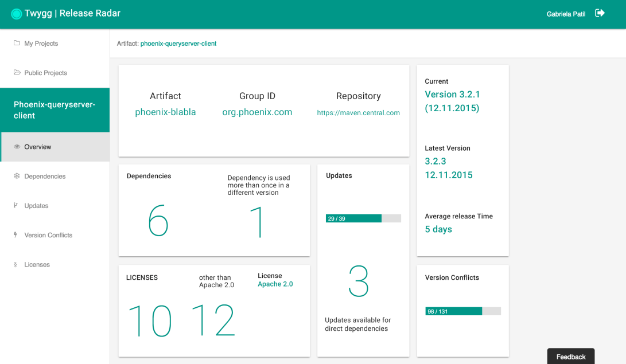626x364 pixels.
Task: Open the Dependencies sidebar menu item
Action: (x=45, y=177)
